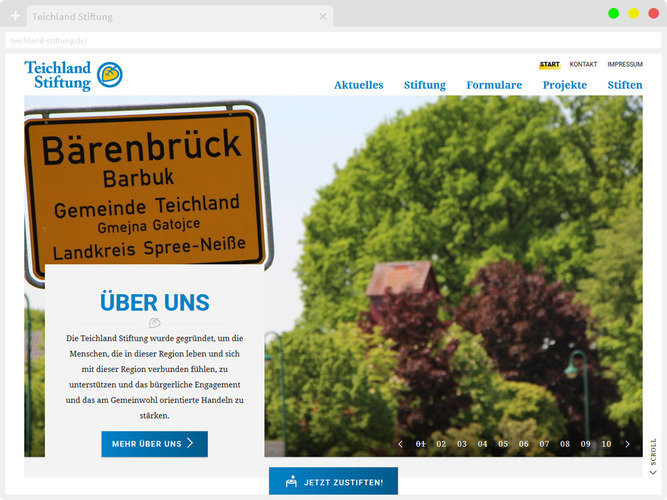Viewport: 667px width, 500px height.
Task: Select the Stiften navigation item
Action: coord(625,85)
